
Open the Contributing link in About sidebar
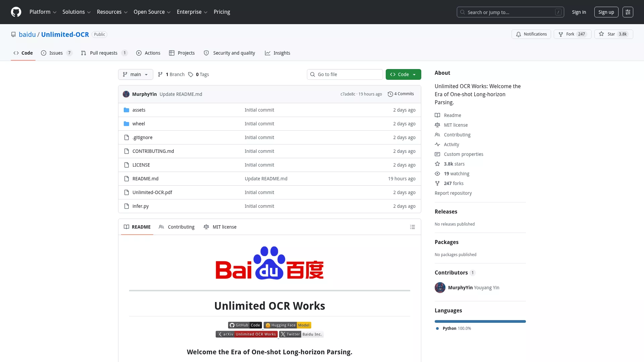click(457, 135)
